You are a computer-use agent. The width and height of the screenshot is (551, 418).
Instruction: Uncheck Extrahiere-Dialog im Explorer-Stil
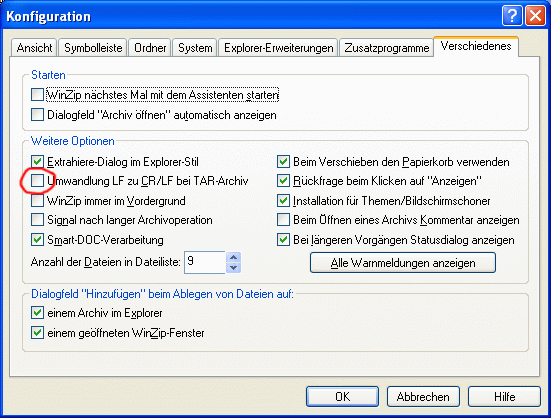coord(37,162)
